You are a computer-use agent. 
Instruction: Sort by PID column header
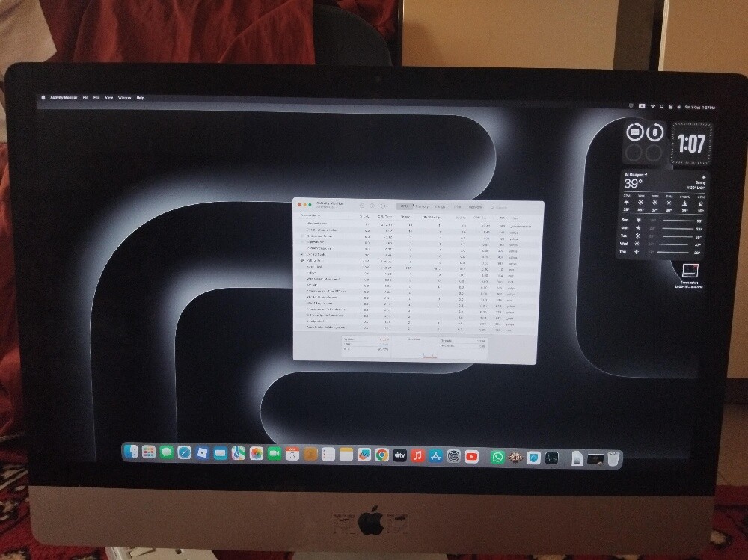coord(502,218)
